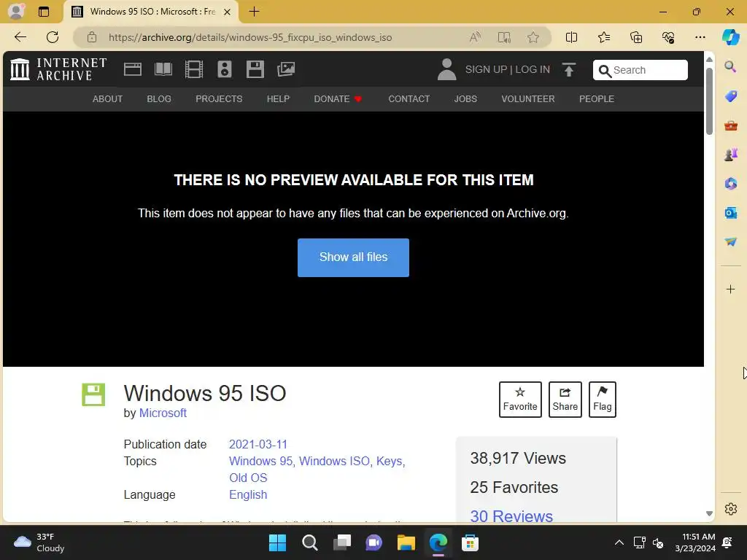The width and height of the screenshot is (747, 560).
Task: Open File Explorer from the taskbar
Action: point(406,542)
